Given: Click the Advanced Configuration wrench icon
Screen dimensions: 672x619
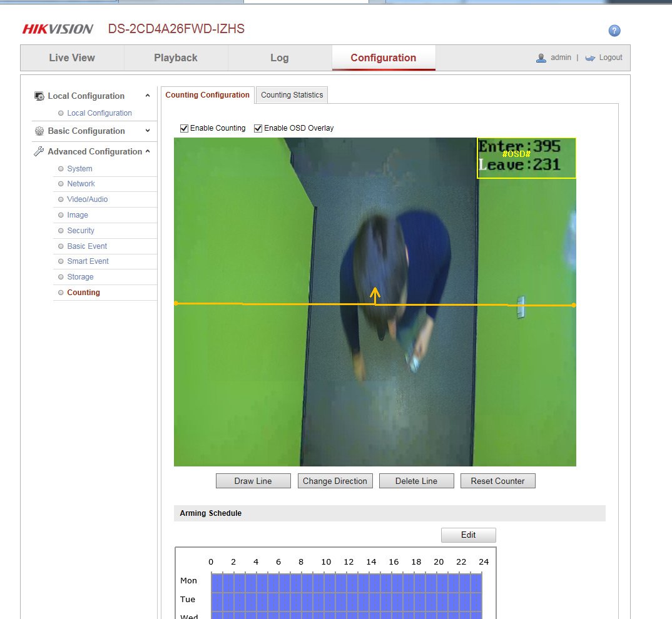Looking at the screenshot, I should [39, 151].
